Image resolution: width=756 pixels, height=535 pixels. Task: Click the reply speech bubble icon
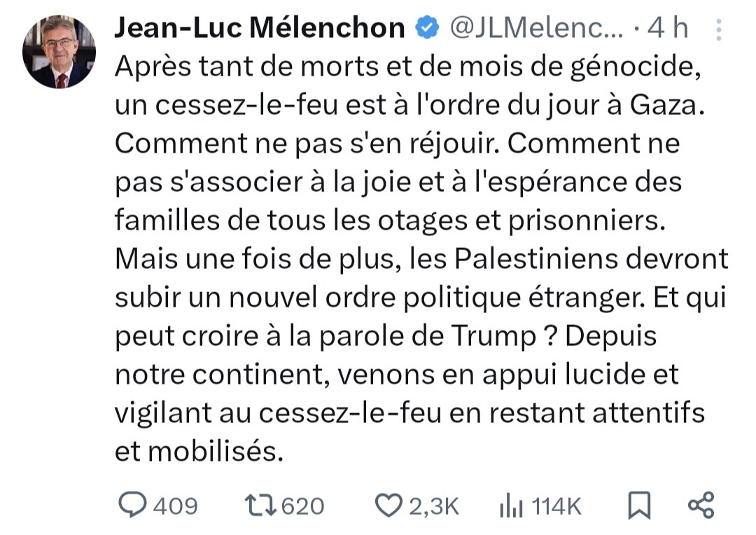[129, 506]
